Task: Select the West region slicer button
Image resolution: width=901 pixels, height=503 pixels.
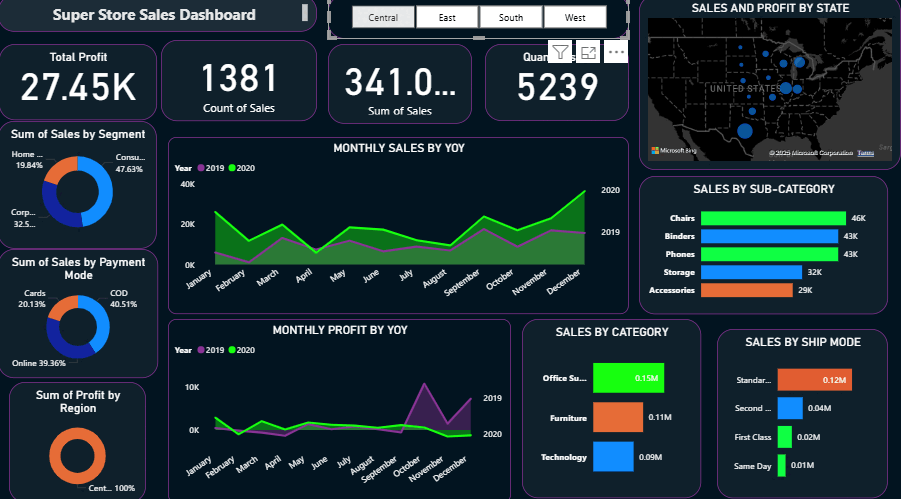Action: click(x=575, y=17)
